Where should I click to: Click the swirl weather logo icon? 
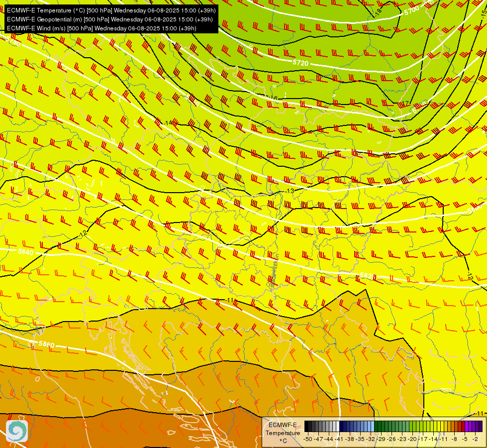17,431
